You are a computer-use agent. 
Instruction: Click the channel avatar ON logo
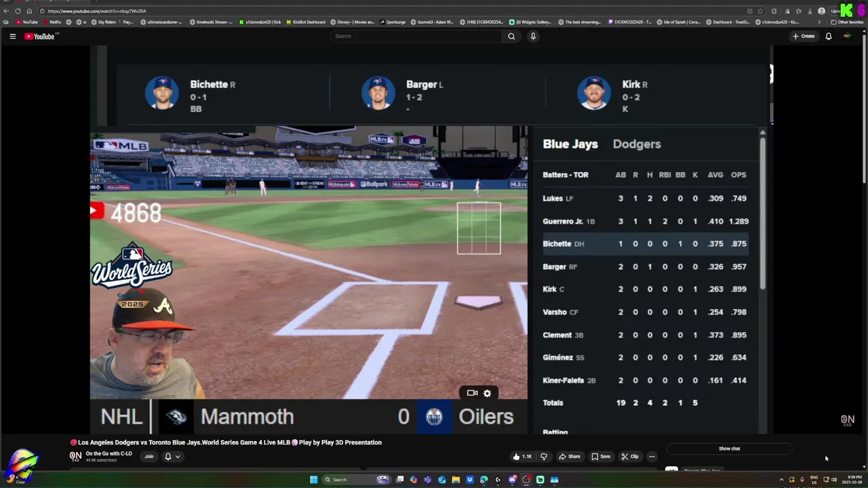pyautogui.click(x=75, y=456)
